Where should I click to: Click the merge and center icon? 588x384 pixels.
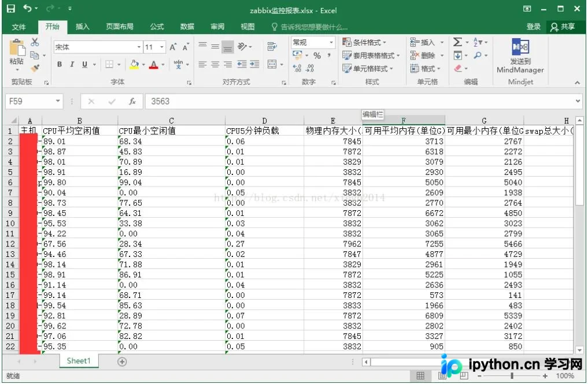point(272,65)
